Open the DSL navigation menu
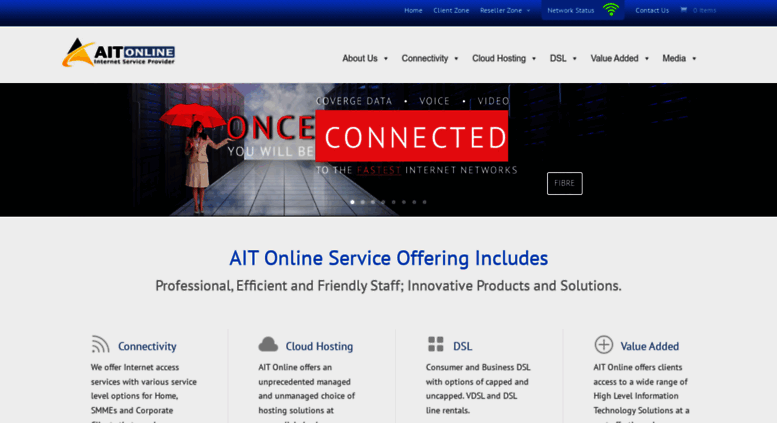 point(557,58)
